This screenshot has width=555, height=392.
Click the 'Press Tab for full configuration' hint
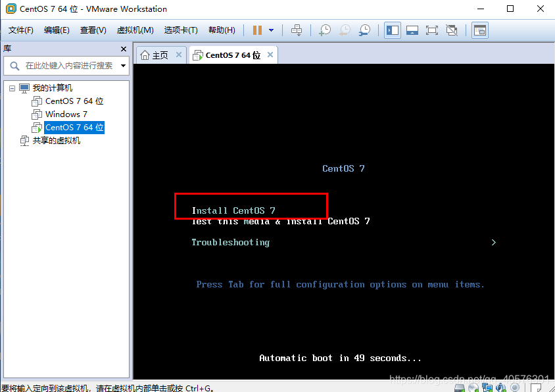coord(340,285)
